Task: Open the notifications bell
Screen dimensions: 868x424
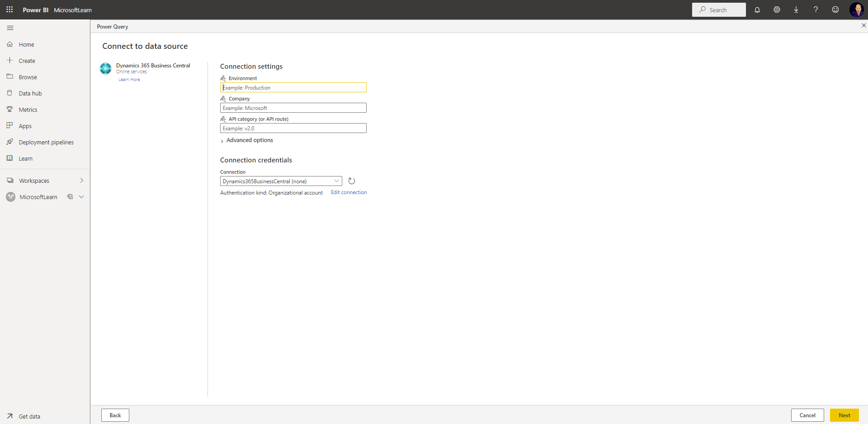Action: [x=757, y=10]
